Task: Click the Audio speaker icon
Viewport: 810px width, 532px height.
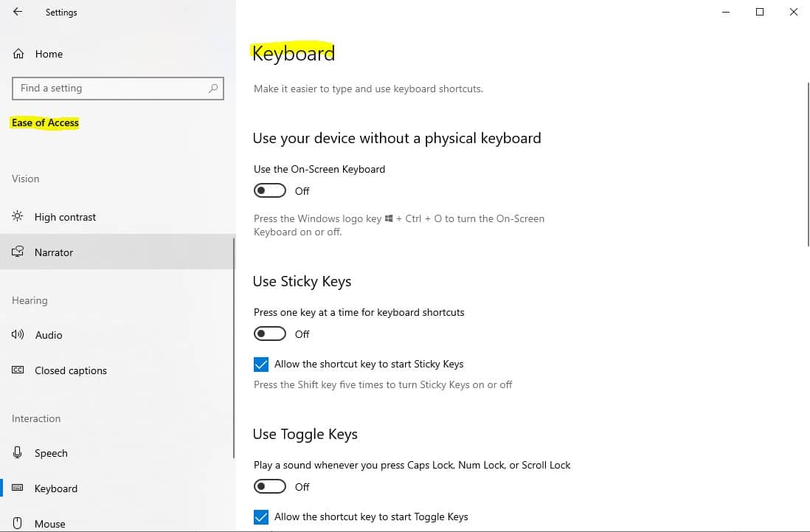Action: pos(18,334)
